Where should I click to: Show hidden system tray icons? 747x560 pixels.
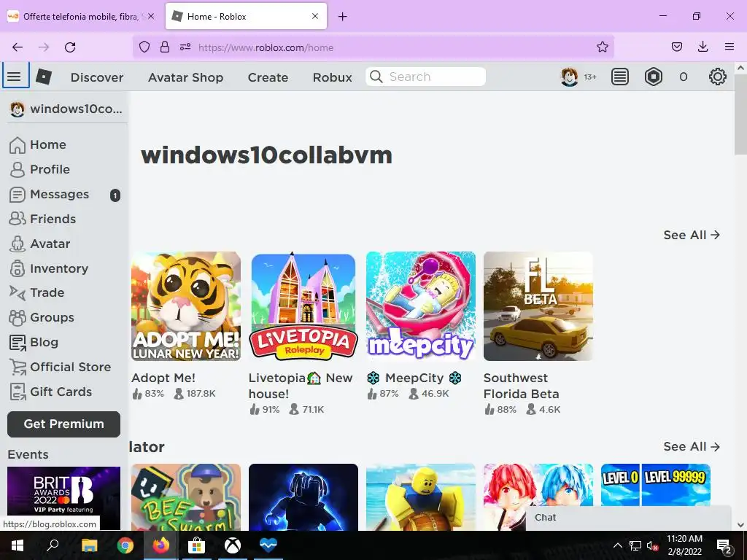[617, 545]
